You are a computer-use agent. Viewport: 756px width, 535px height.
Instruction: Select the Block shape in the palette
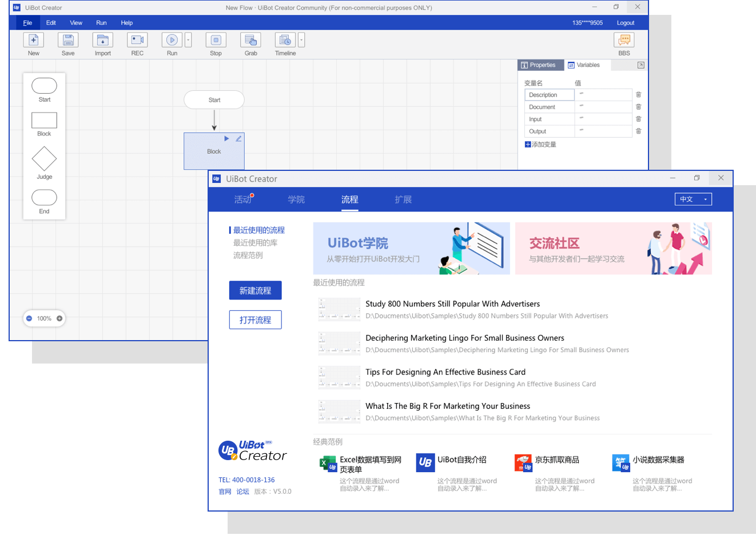click(44, 120)
